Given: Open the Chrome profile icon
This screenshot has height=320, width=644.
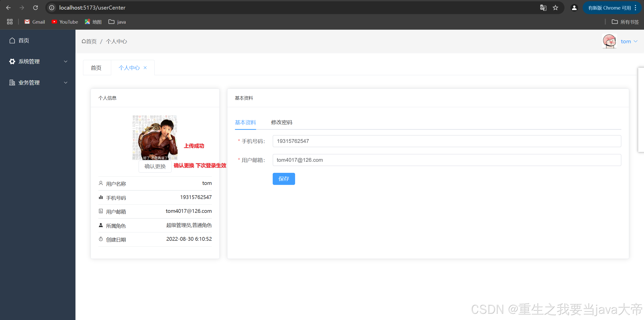Looking at the screenshot, I should tap(574, 8).
